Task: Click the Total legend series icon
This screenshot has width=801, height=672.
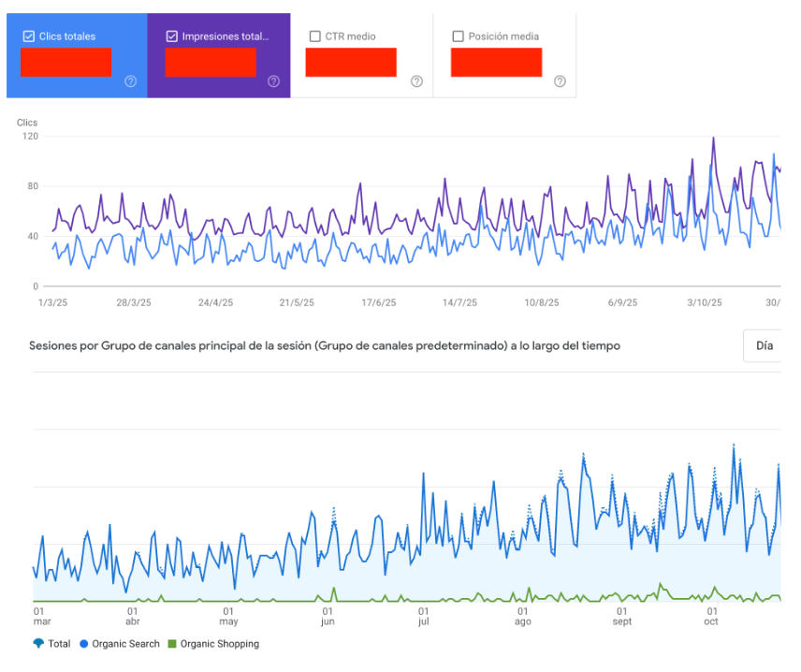Action: pyautogui.click(x=38, y=644)
